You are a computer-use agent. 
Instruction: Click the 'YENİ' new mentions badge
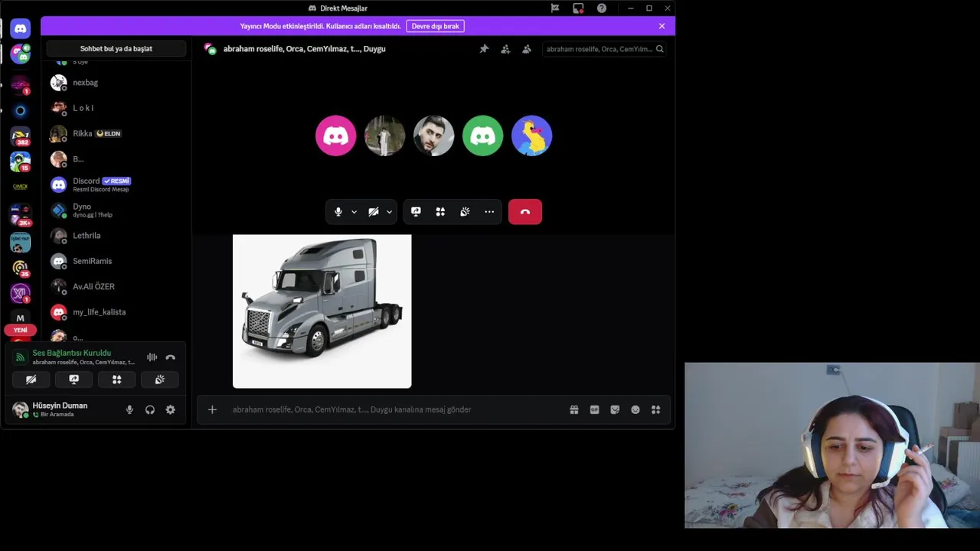coord(20,330)
